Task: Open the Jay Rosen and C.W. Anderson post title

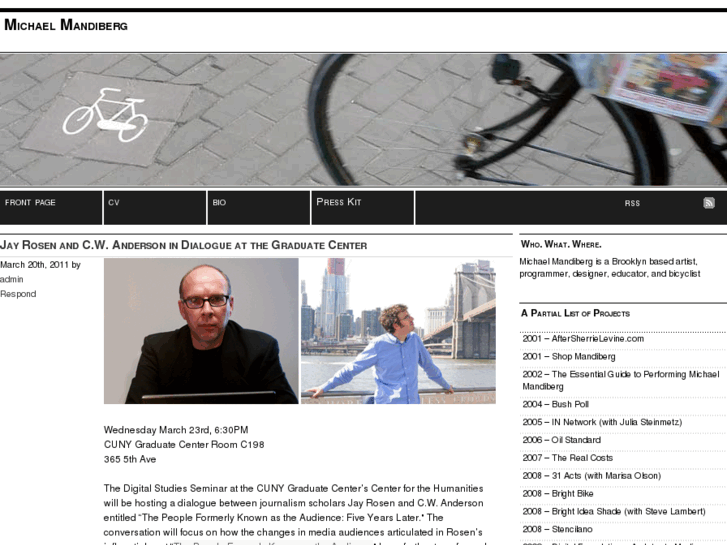Action: pyautogui.click(x=184, y=245)
